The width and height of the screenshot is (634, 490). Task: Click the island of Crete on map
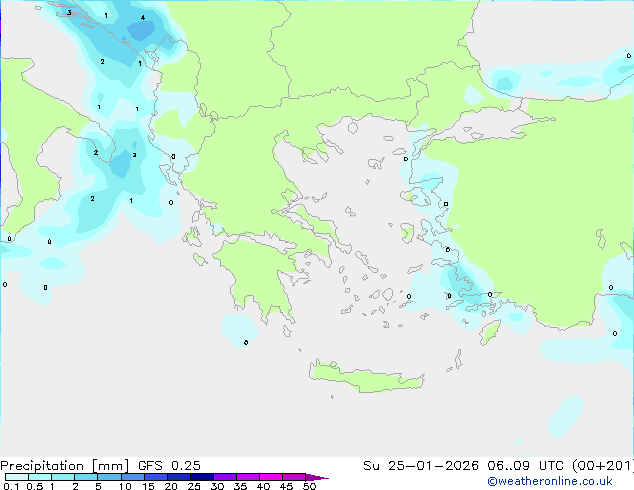[366, 377]
